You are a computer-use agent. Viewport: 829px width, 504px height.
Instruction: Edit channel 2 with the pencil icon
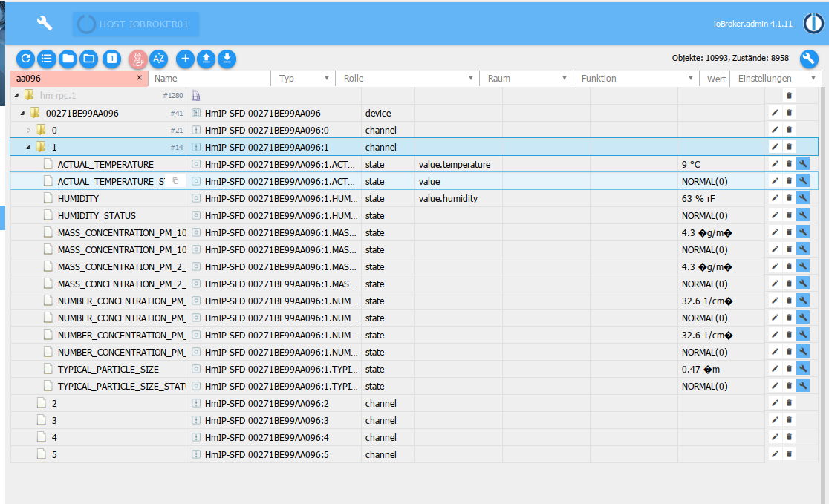(775, 402)
